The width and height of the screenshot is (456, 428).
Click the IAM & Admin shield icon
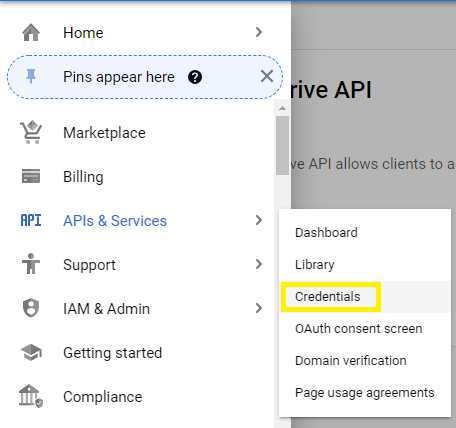click(31, 308)
